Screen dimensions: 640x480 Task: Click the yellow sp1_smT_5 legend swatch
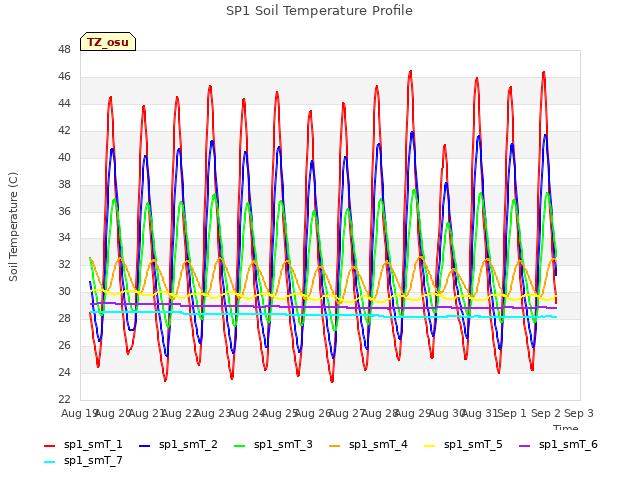pyautogui.click(x=429, y=446)
